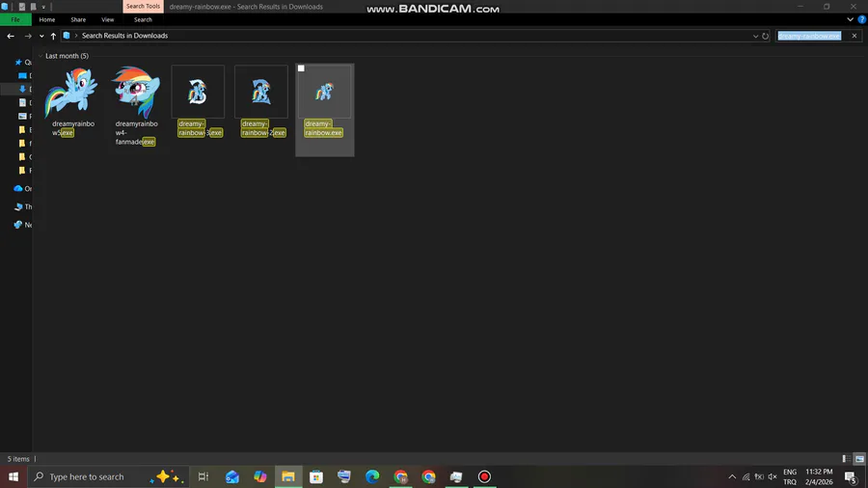Open Task View on the taskbar
Screen dimensions: 868x488
pyautogui.click(x=203, y=476)
